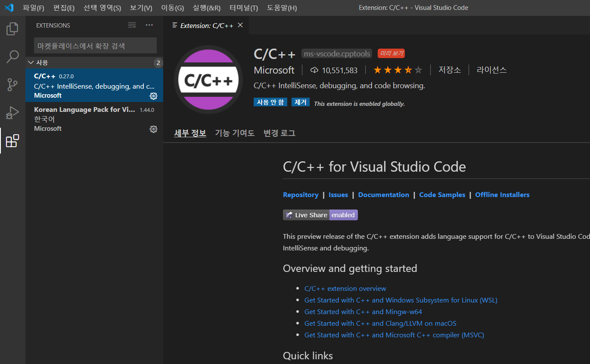The height and width of the screenshot is (364, 590).
Task: Open Get Started with MSVC compiler link
Action: coord(394,335)
